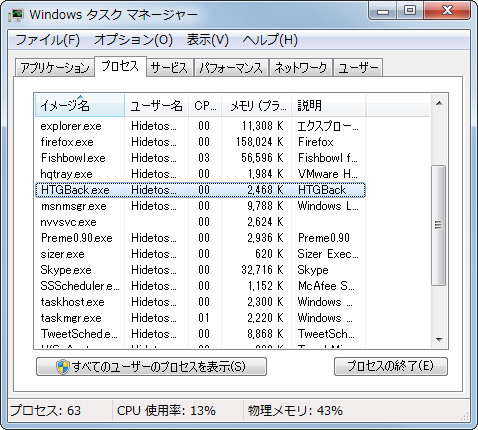This screenshot has width=478, height=430.
Task: Sort by the ユーザー名 column header
Action: coord(157,106)
